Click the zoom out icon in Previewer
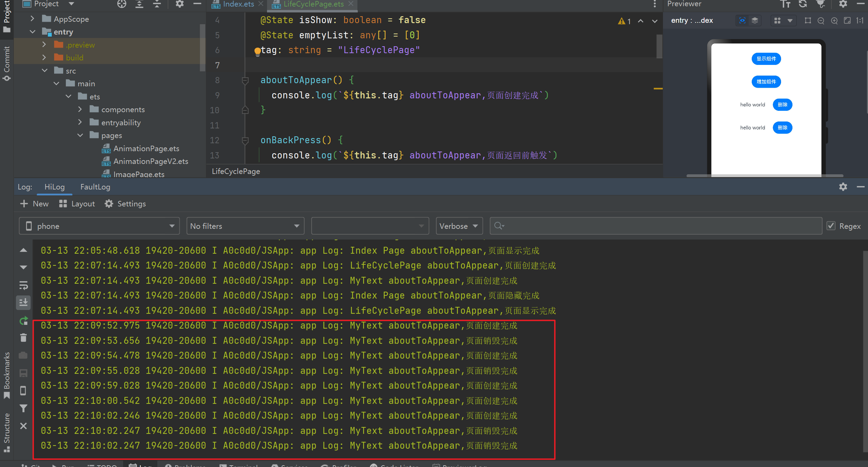868x467 pixels. coord(821,21)
